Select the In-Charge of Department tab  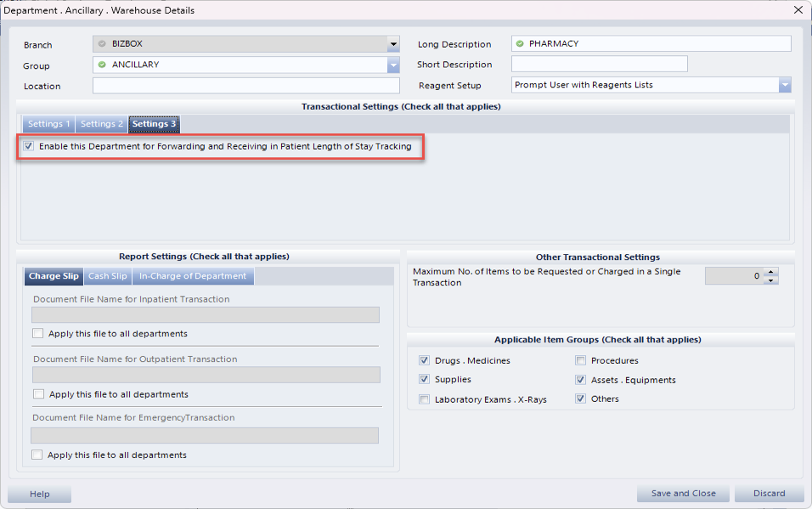click(193, 276)
